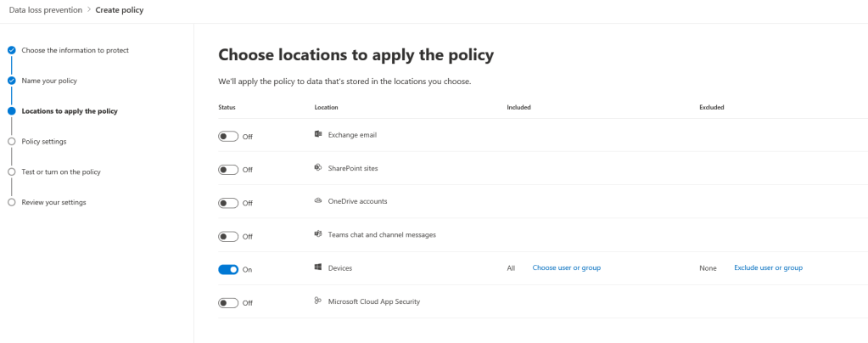Screen dimensions: 868x343
Task: Click Exclude user or group link
Action: (x=768, y=268)
